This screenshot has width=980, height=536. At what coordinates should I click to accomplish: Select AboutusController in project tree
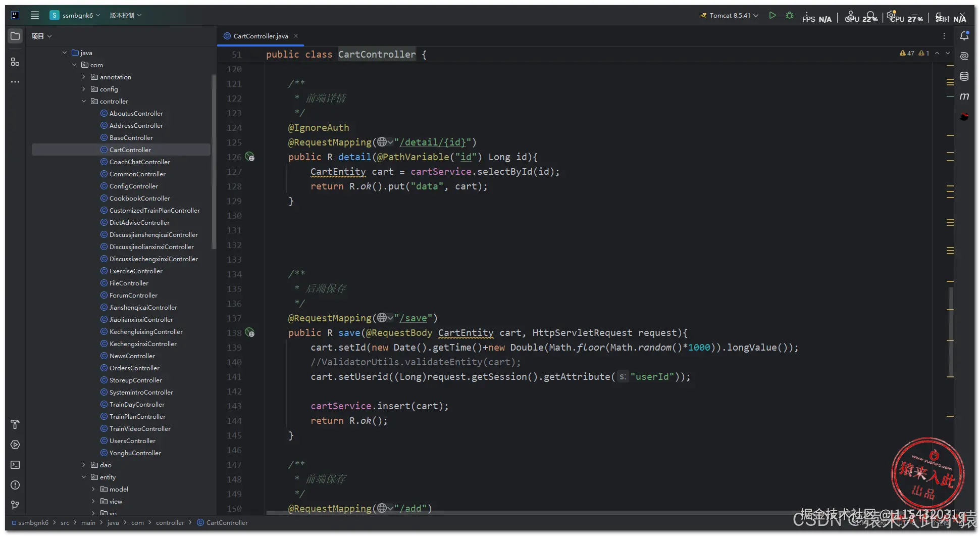point(136,113)
